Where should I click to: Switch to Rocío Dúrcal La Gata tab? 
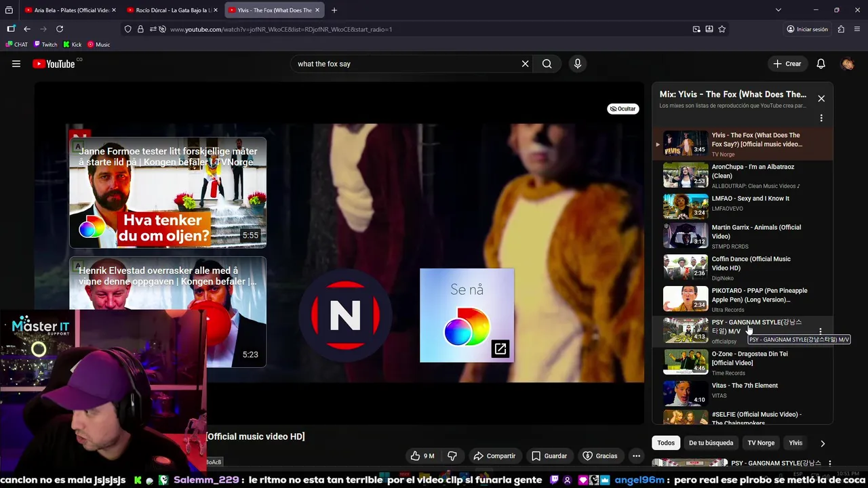click(172, 10)
